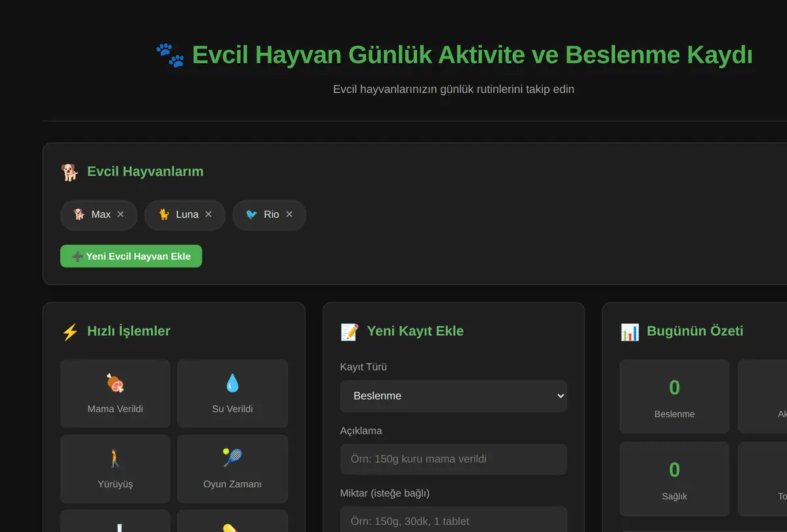
Task: Click the Yürüyüş quick action
Action: click(x=115, y=469)
